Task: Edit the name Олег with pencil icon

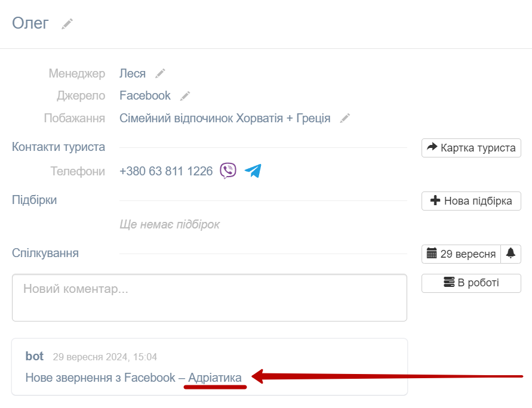Action: point(67,24)
